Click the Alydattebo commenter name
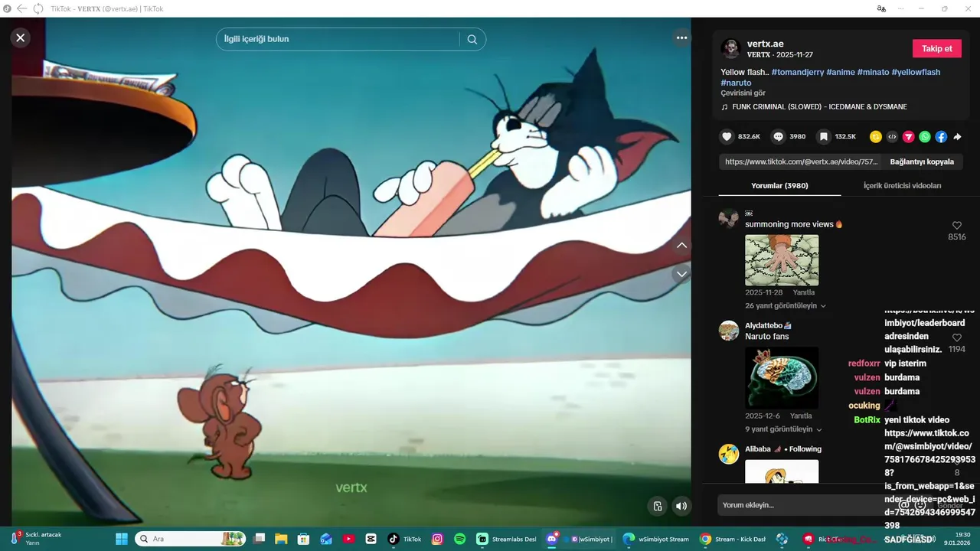Screen dimensions: 980x551 [764, 325]
